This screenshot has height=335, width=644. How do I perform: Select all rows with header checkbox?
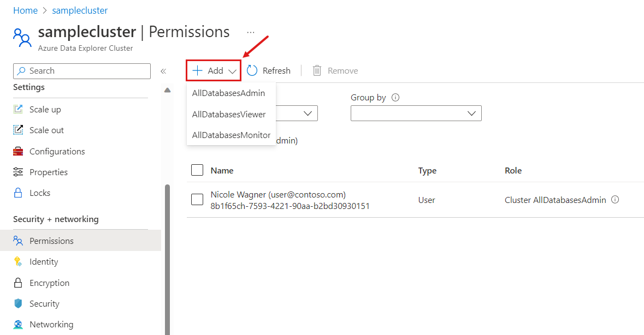[197, 170]
